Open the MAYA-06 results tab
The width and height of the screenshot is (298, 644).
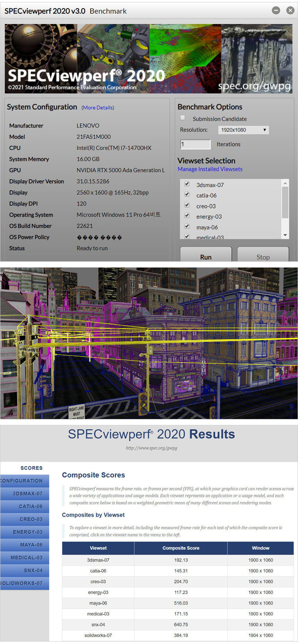pyautogui.click(x=25, y=545)
